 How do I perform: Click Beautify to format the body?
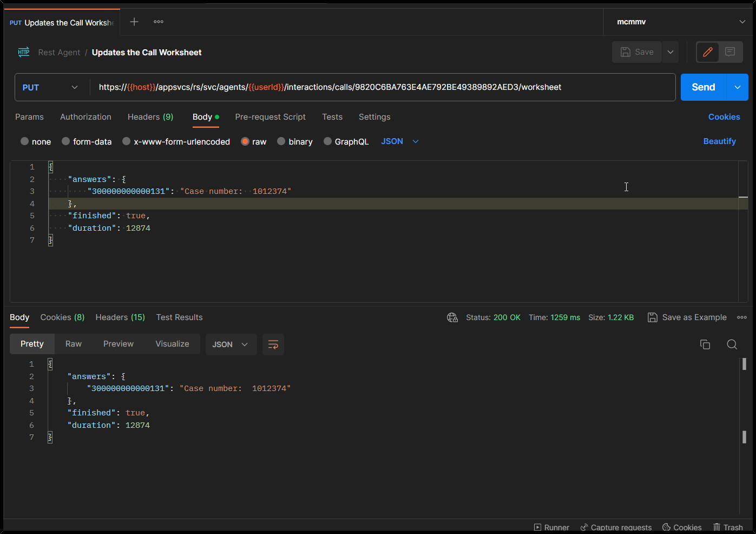pyautogui.click(x=719, y=141)
